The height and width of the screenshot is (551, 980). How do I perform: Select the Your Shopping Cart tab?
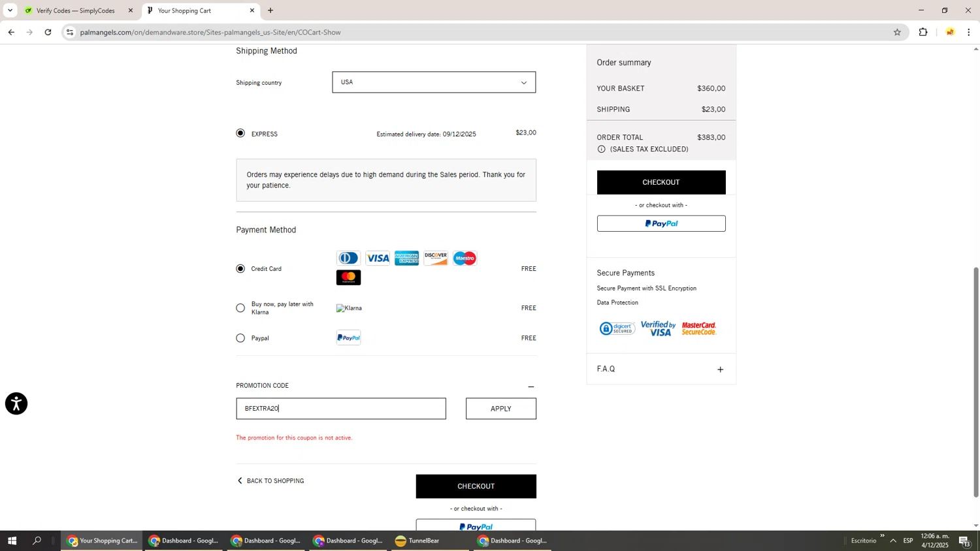click(196, 10)
